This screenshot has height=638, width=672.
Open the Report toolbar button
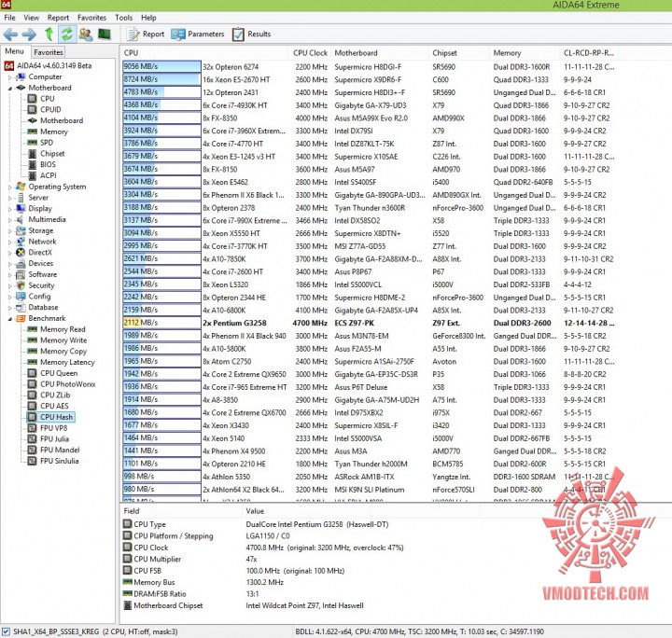tap(146, 34)
